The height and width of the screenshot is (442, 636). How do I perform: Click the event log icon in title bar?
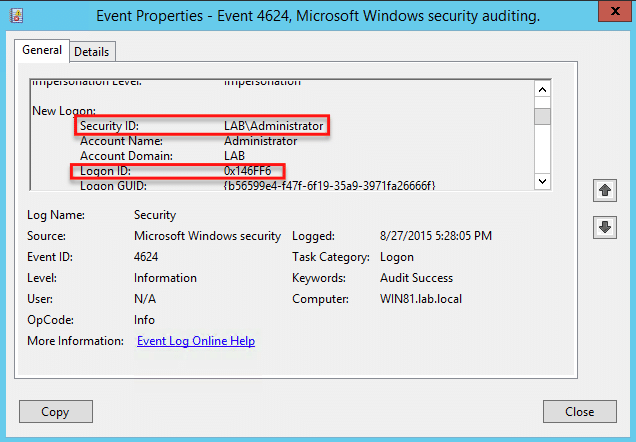16,16
